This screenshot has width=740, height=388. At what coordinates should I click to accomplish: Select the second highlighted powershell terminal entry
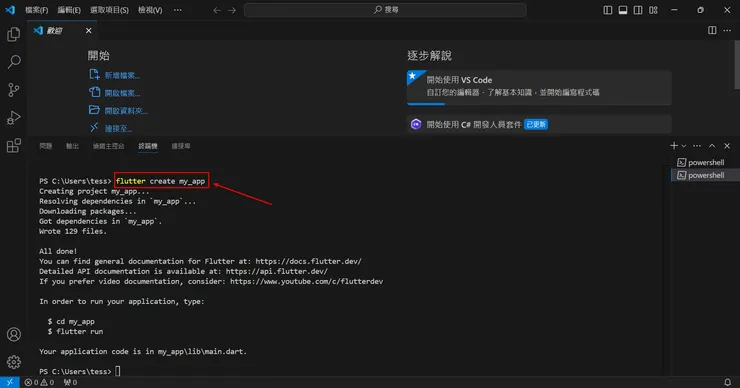[706, 175]
